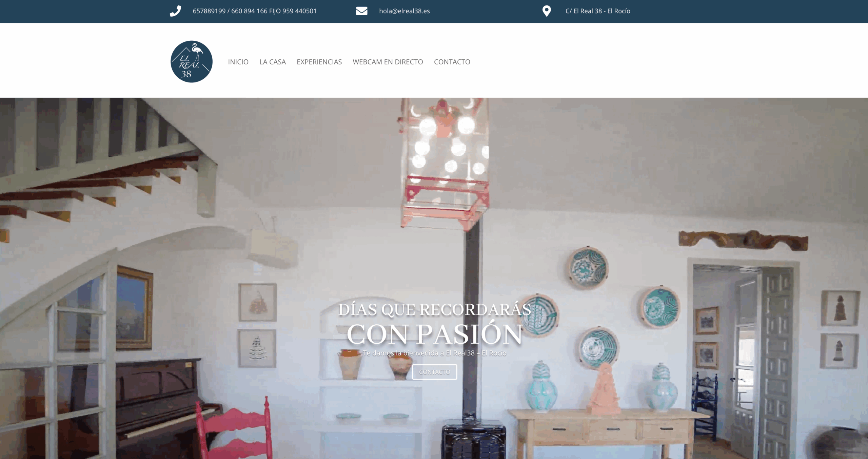Click the CON PASIÓN headline text
Image resolution: width=868 pixels, height=459 pixels.
coord(434,334)
